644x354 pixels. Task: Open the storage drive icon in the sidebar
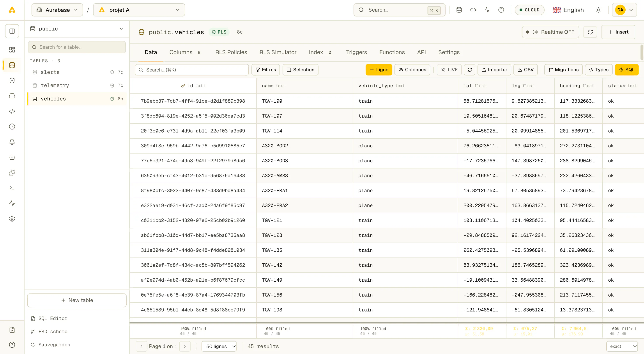pyautogui.click(x=12, y=96)
